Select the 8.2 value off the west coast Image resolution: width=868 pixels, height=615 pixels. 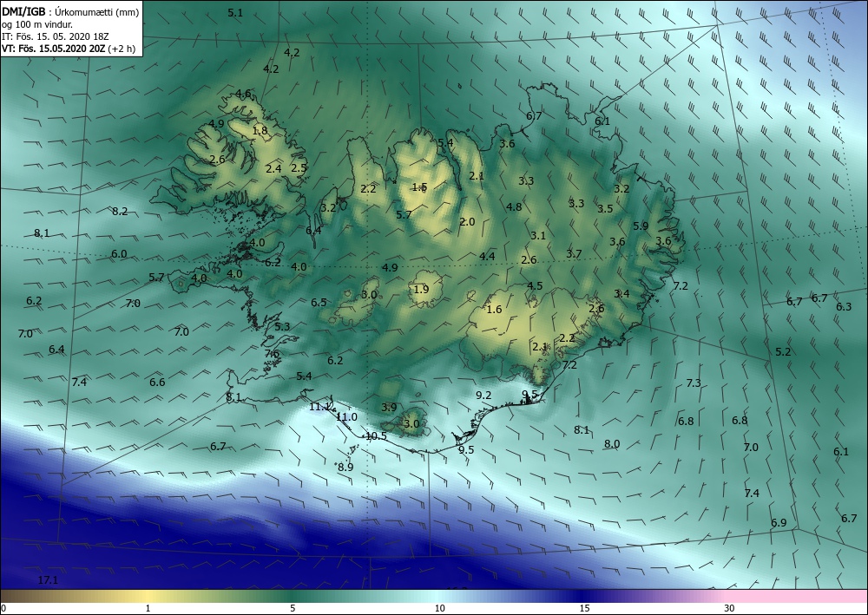point(120,211)
